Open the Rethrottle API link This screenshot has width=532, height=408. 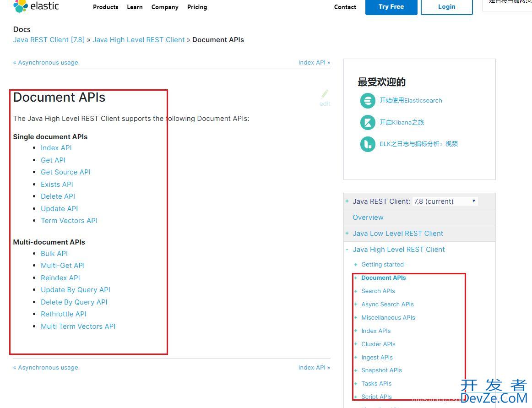coord(64,314)
